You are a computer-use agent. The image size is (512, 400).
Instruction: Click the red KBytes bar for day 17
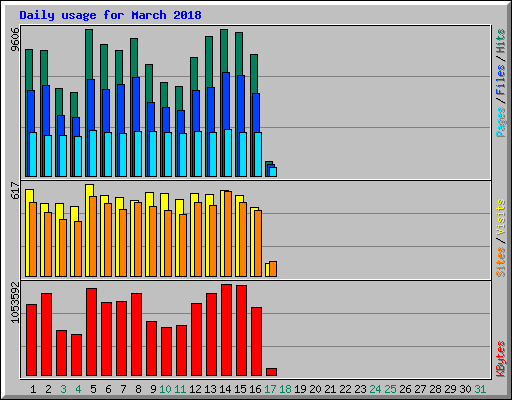pyautogui.click(x=271, y=372)
